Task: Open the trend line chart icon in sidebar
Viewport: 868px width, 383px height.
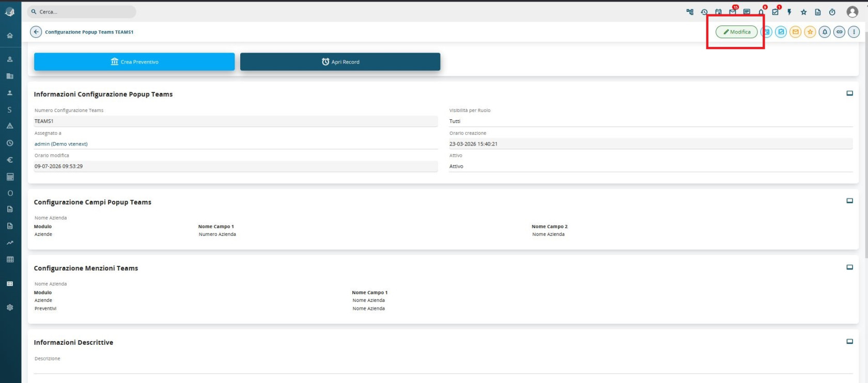Action: [x=10, y=243]
